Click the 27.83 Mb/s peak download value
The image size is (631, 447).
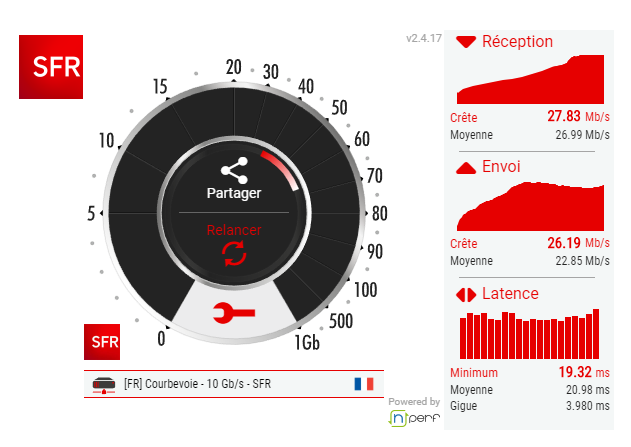[578, 116]
